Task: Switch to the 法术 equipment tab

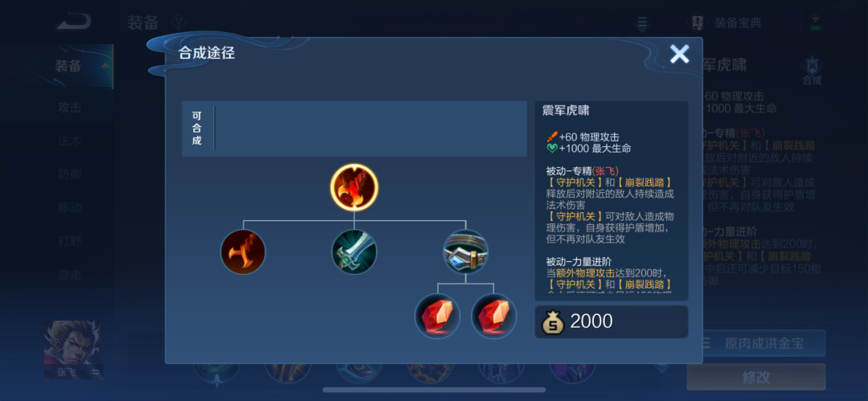Action: 70,141
